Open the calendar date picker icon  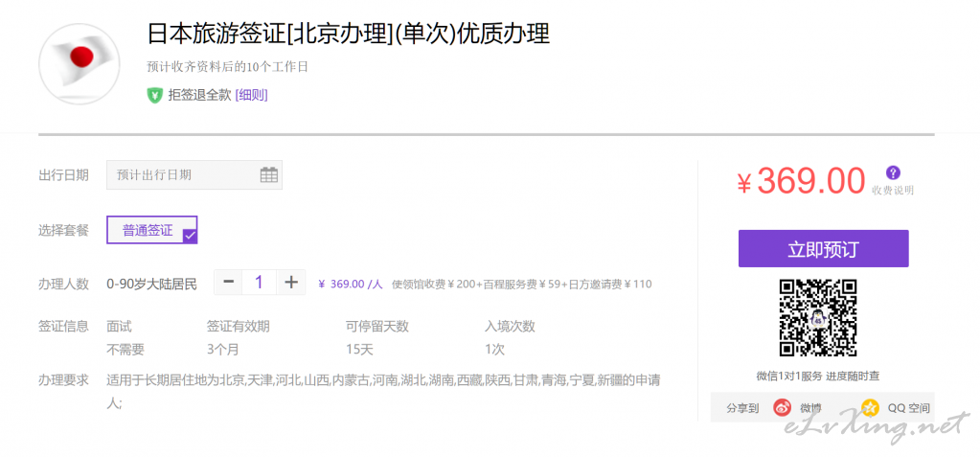coord(269,174)
